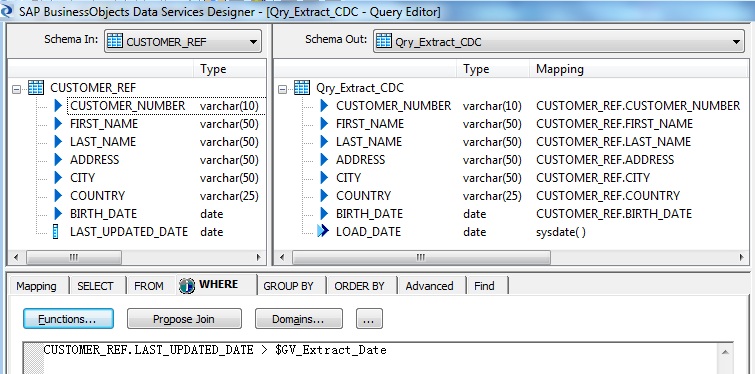Select the LOAD_DATE output column
The width and height of the screenshot is (755, 374).
point(368,232)
